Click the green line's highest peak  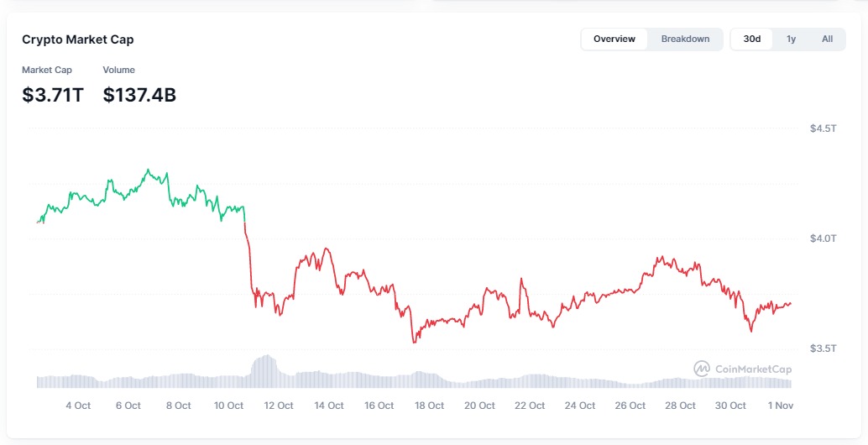point(149,170)
